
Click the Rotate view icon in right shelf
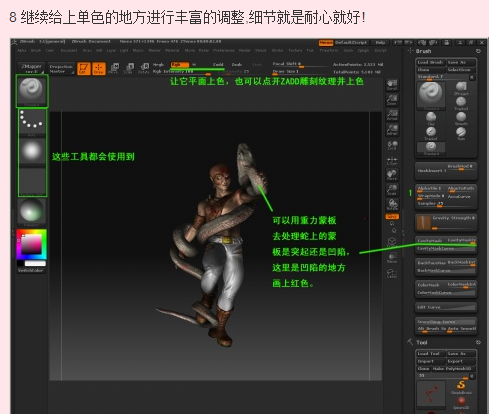tap(392, 204)
